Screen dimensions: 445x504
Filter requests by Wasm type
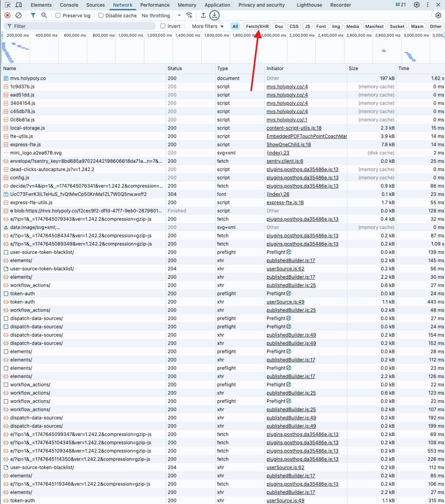click(417, 26)
